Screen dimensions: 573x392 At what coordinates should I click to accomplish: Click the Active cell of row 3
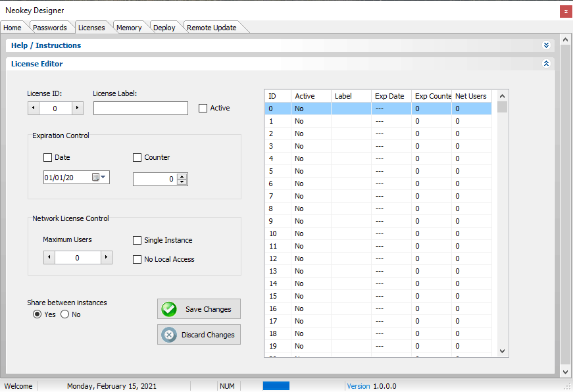pos(311,146)
